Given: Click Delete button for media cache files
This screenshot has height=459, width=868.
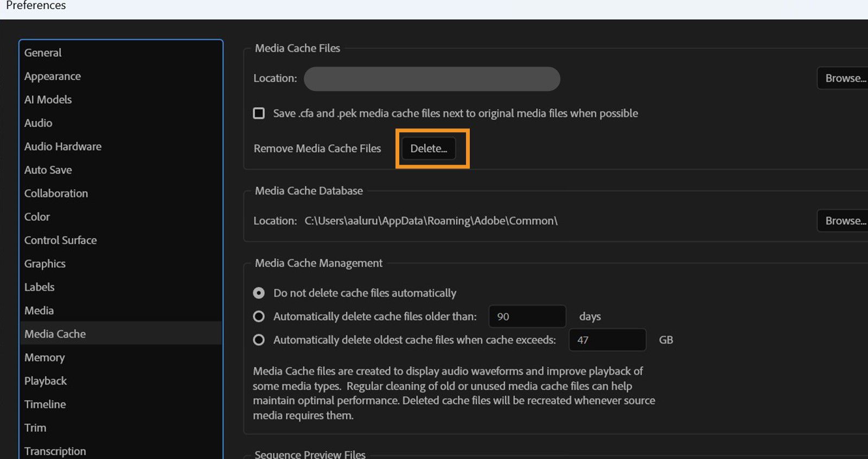Looking at the screenshot, I should 429,148.
